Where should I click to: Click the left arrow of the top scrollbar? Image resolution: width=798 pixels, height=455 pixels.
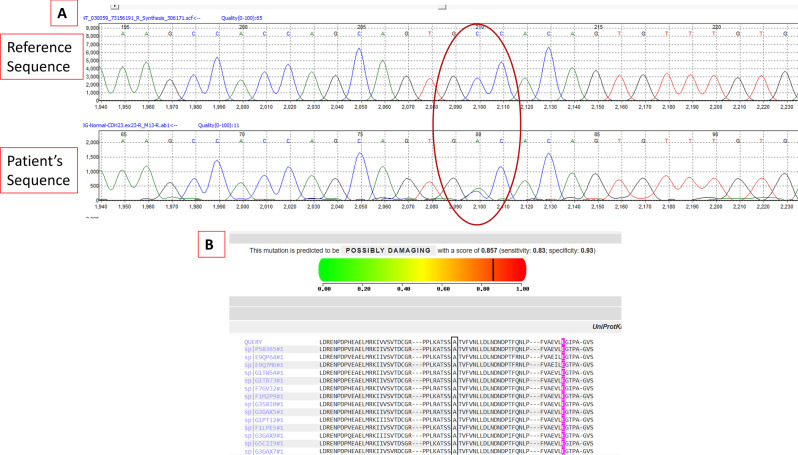click(x=115, y=7)
